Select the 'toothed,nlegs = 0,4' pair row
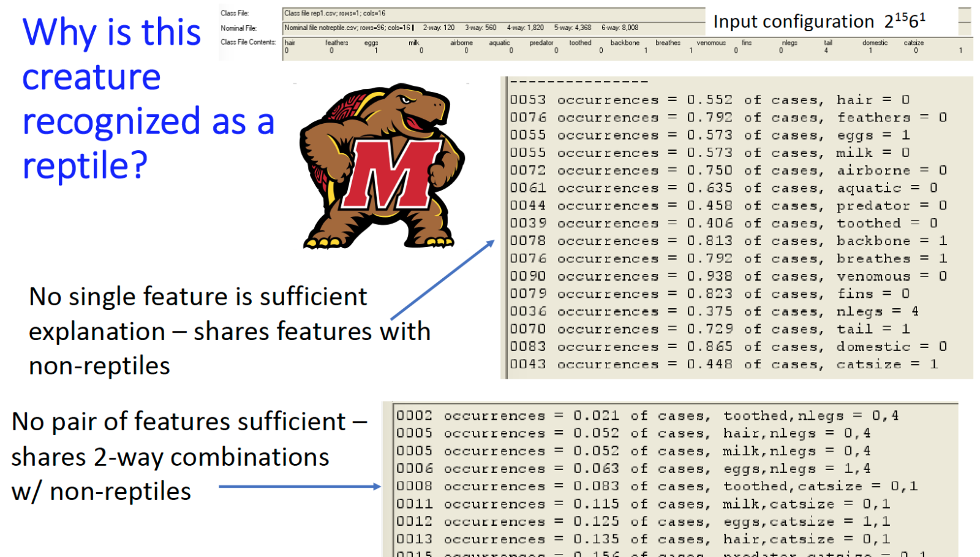Screen dimensions: 980x557 (648, 416)
